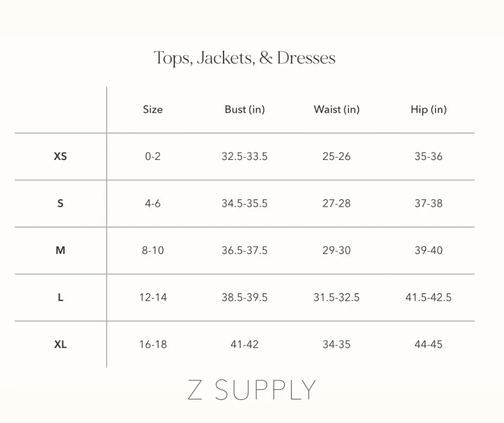Click the "Tops, Jackets, & Dresses" heading

(244, 58)
